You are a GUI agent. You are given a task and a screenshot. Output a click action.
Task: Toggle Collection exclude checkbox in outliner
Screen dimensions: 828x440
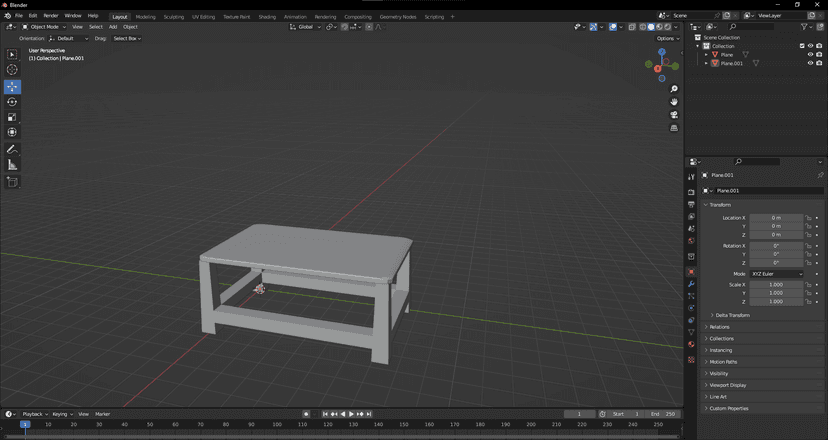(x=802, y=46)
